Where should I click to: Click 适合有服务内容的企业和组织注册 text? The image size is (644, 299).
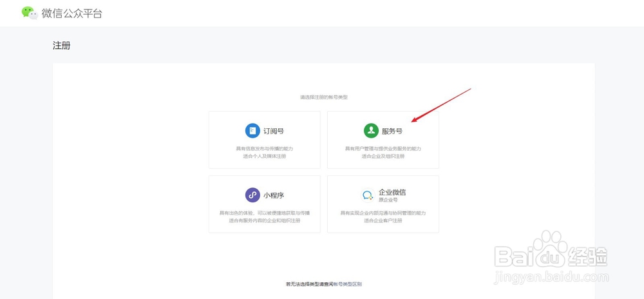coord(265,220)
